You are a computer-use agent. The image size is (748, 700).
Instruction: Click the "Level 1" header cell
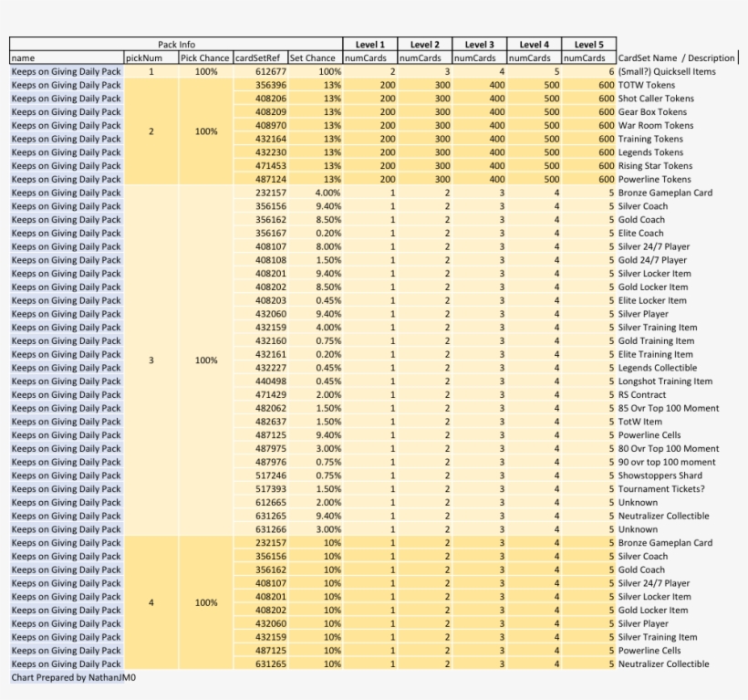(x=370, y=43)
